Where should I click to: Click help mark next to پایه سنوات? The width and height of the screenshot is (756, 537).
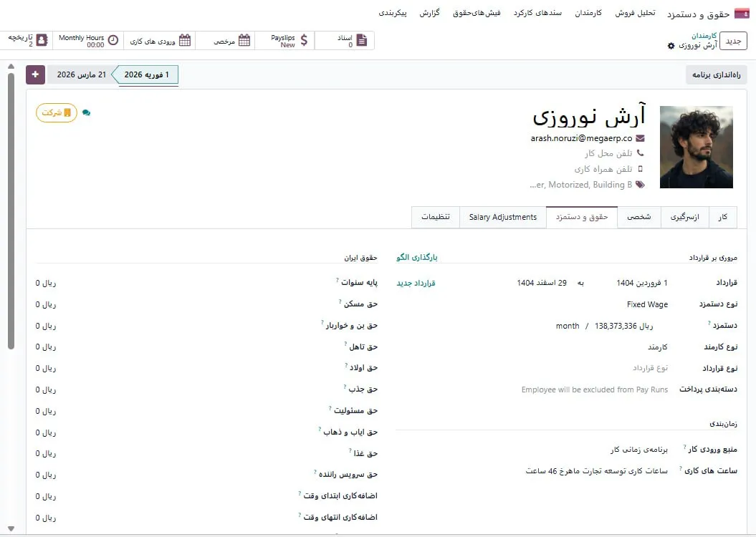(338, 280)
